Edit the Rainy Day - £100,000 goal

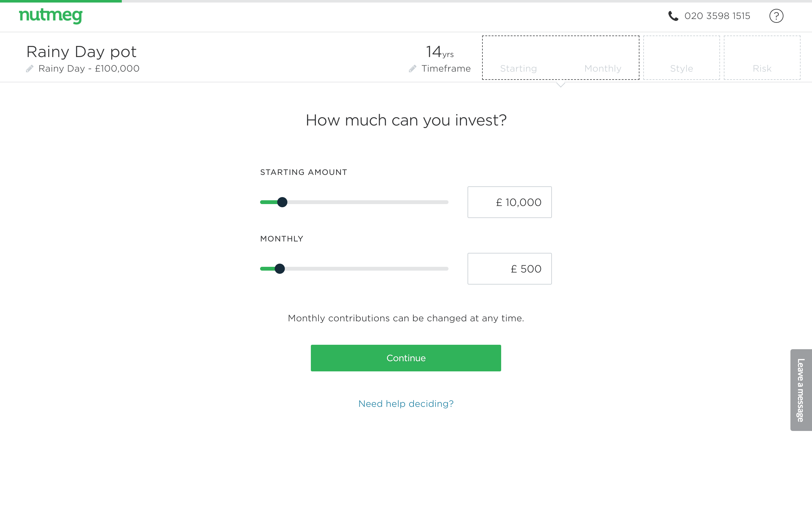tap(88, 69)
